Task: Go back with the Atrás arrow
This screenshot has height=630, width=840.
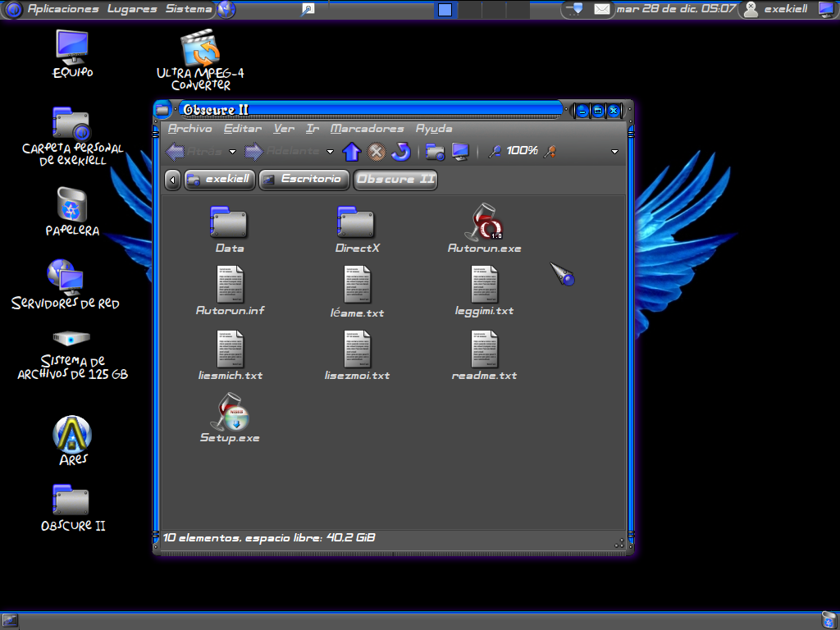Action: click(x=194, y=152)
